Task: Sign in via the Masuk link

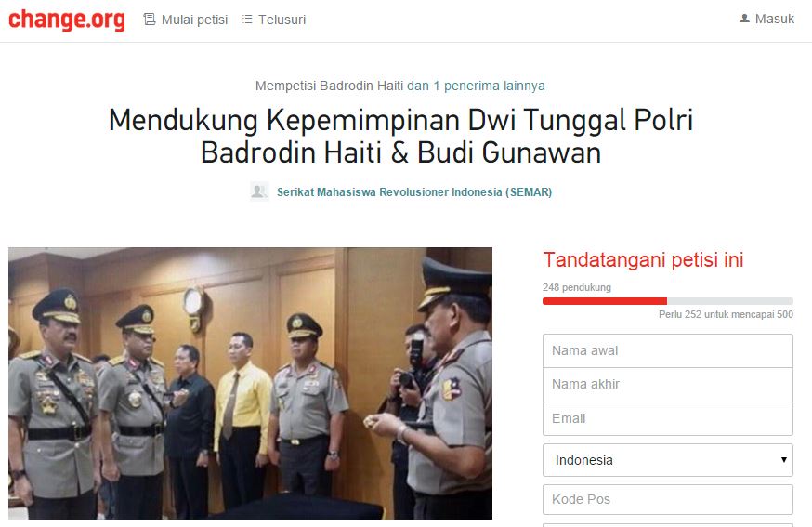Action: pos(774,19)
